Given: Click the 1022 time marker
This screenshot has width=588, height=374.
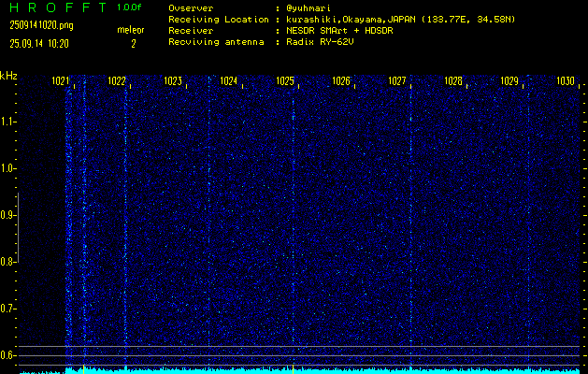Looking at the screenshot, I should (116, 81).
